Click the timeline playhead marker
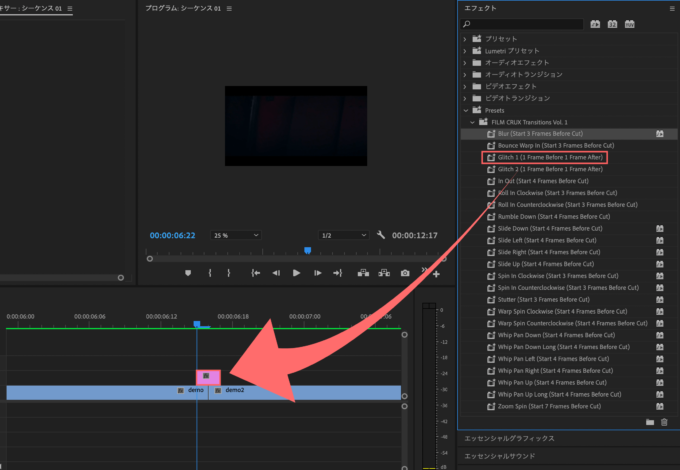Image resolution: width=680 pixels, height=470 pixels. [197, 324]
